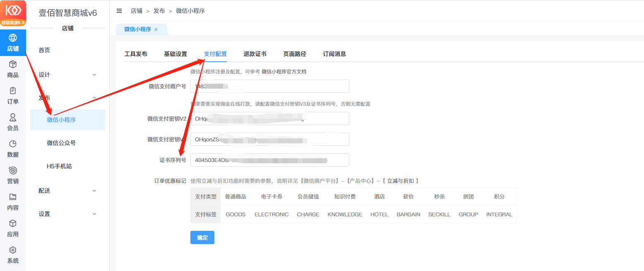
Task: Go to 订单 clipboard icon section
Action: [13, 96]
